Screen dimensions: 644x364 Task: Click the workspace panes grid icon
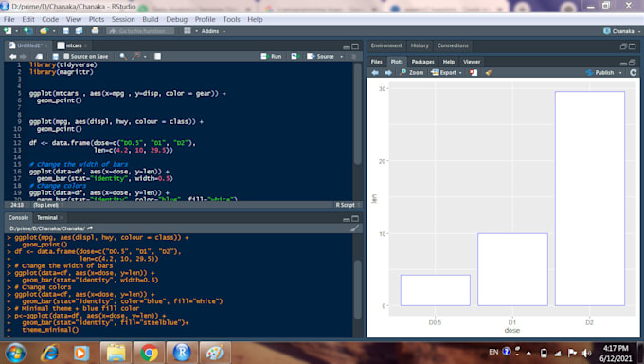click(188, 31)
